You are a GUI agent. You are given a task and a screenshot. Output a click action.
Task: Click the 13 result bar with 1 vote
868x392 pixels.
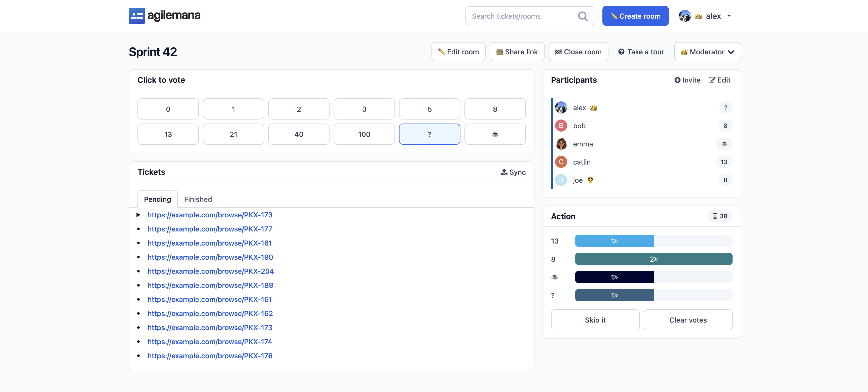(x=614, y=241)
